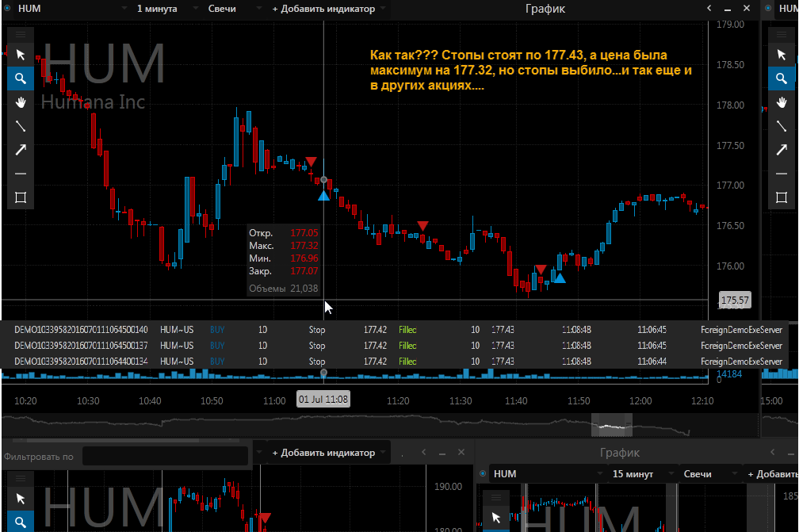Open the hamburger menu above main chart tools
799x532 pixels.
[21, 35]
